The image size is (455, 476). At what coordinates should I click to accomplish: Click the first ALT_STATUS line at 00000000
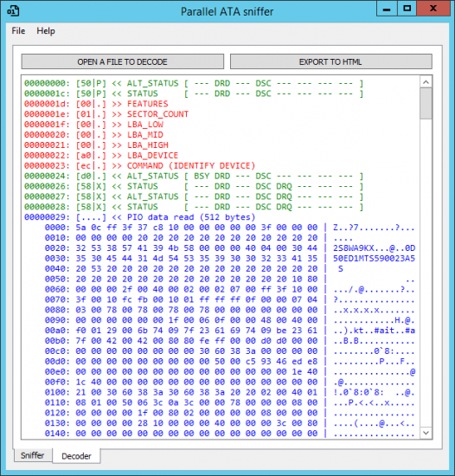(x=194, y=83)
